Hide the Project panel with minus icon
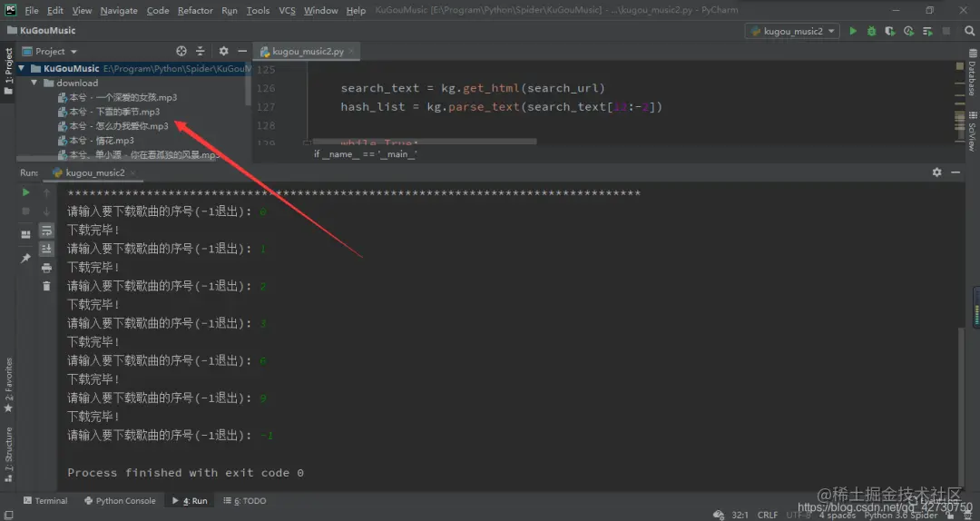The image size is (980, 521). [242, 52]
